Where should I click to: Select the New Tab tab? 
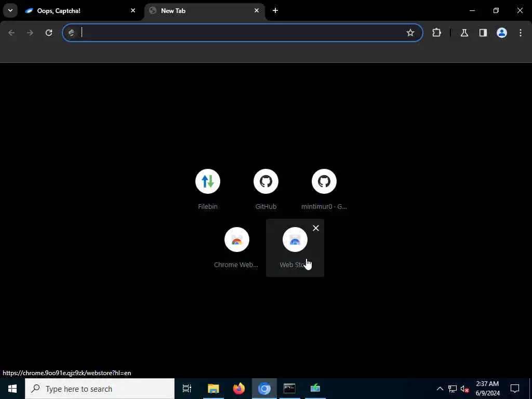click(205, 10)
